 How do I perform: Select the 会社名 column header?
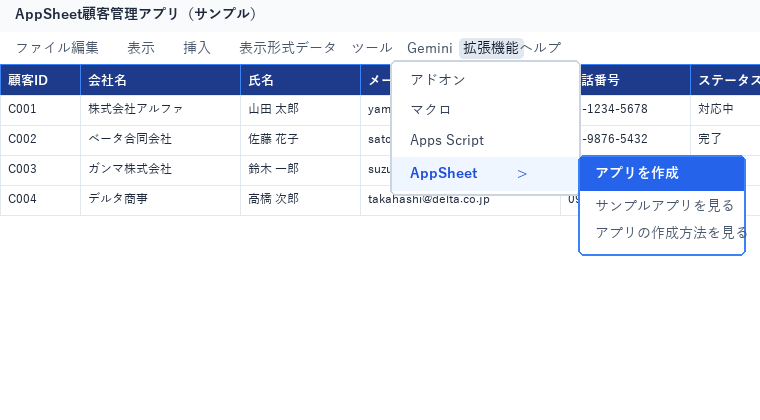160,80
